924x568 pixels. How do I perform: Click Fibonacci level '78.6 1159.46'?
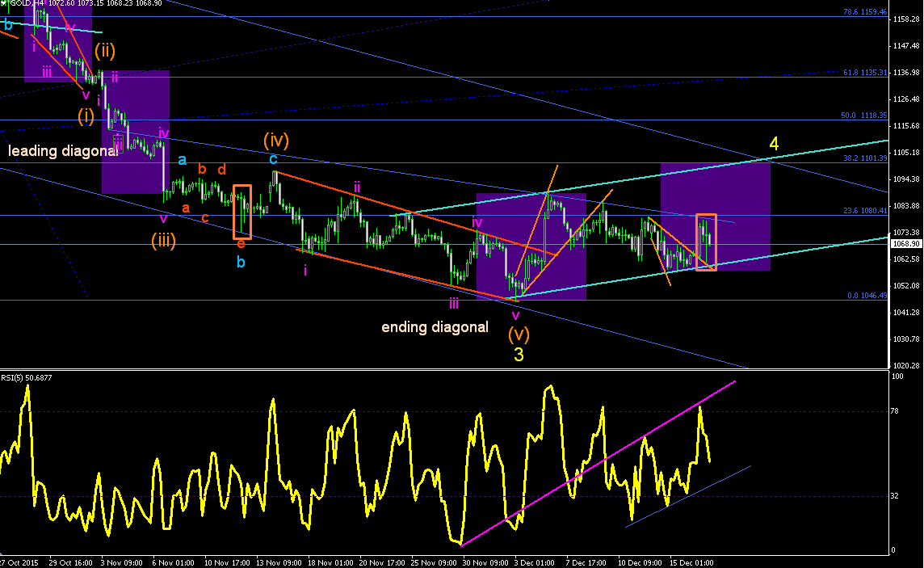(x=864, y=12)
